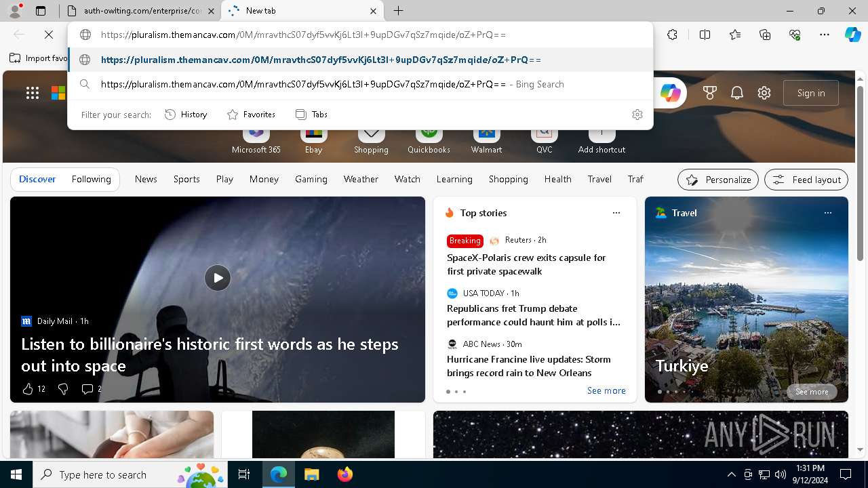Viewport: 868px width, 488px height.
Task: Switch to the Following feed tab
Action: pos(91,179)
